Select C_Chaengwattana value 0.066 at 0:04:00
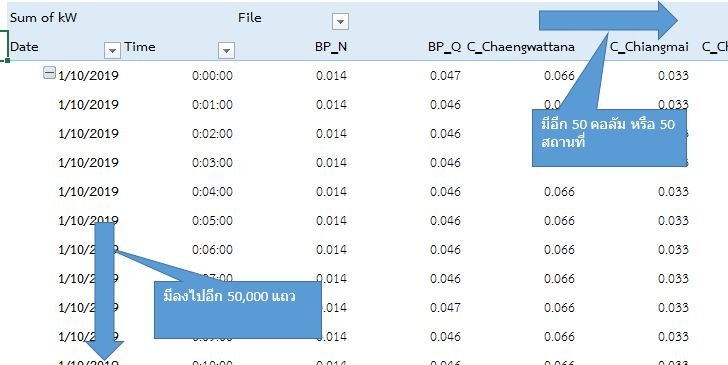 click(x=559, y=192)
